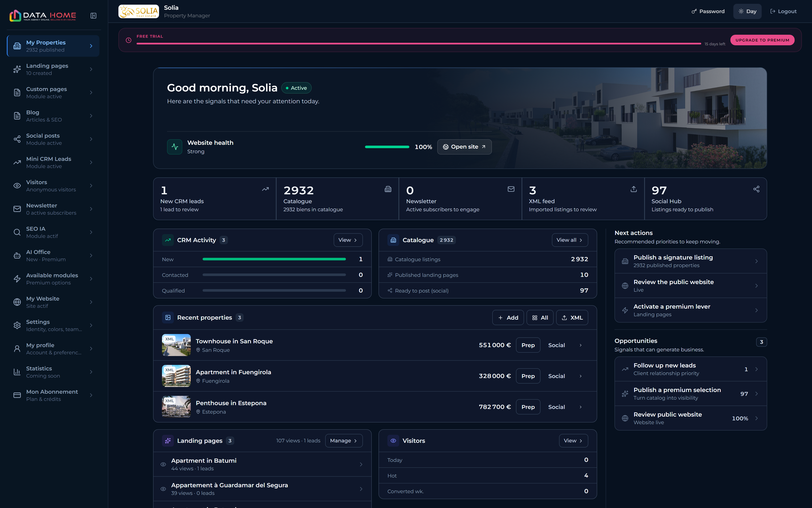Click the My Properties building icon
Image resolution: width=812 pixels, height=508 pixels.
click(17, 46)
